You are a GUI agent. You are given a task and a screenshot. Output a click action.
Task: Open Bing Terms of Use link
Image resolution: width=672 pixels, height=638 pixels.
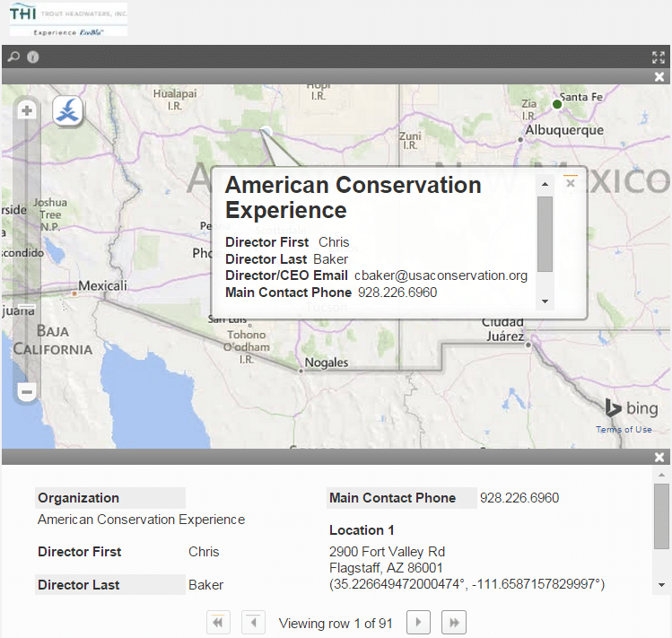click(x=624, y=430)
